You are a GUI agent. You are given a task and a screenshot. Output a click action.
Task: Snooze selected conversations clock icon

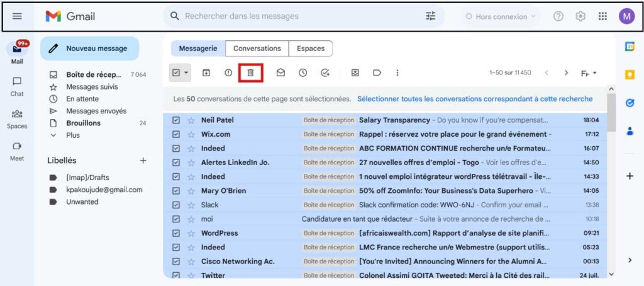(x=303, y=73)
